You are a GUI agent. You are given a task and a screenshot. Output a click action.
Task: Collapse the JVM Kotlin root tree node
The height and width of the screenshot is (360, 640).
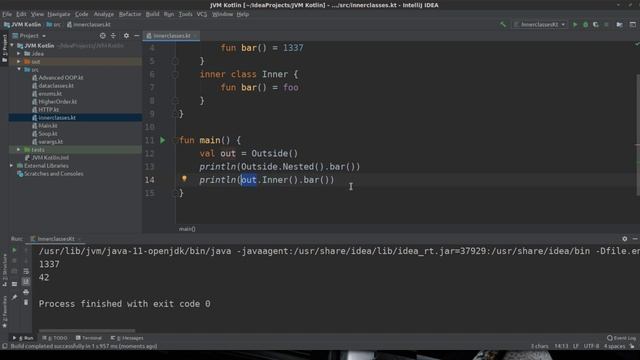(12, 46)
